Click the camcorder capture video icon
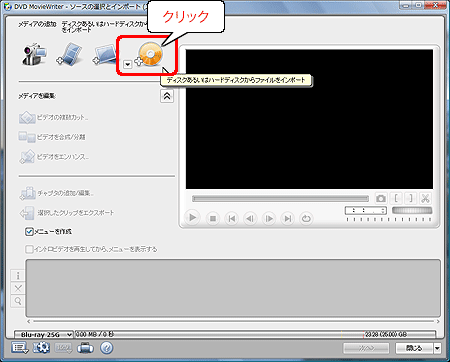The image size is (450, 362). [34, 54]
